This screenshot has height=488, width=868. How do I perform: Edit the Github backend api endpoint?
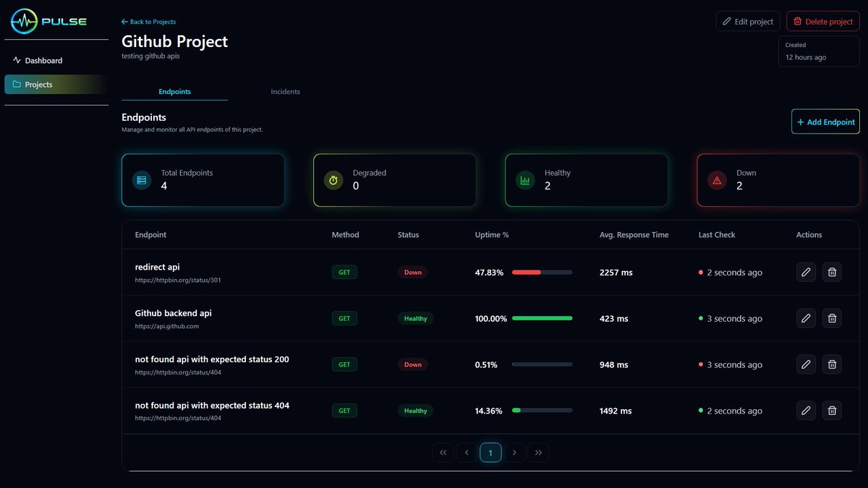[806, 318]
